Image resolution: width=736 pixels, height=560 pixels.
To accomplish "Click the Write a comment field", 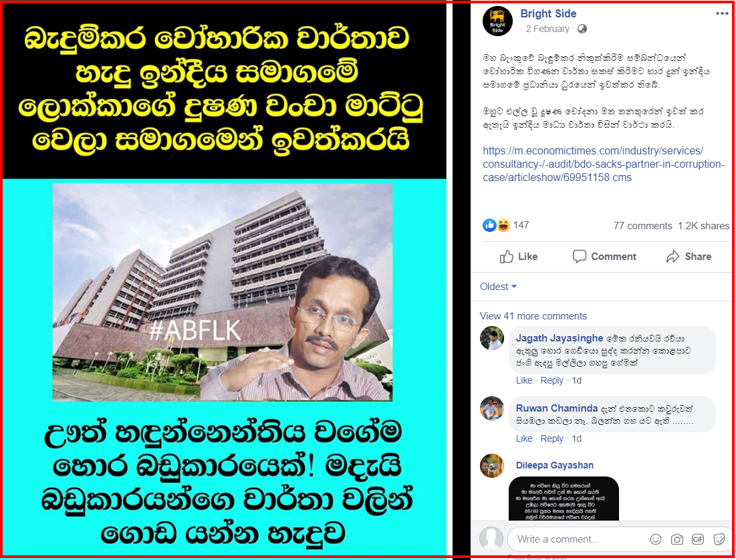I will click(x=580, y=539).
